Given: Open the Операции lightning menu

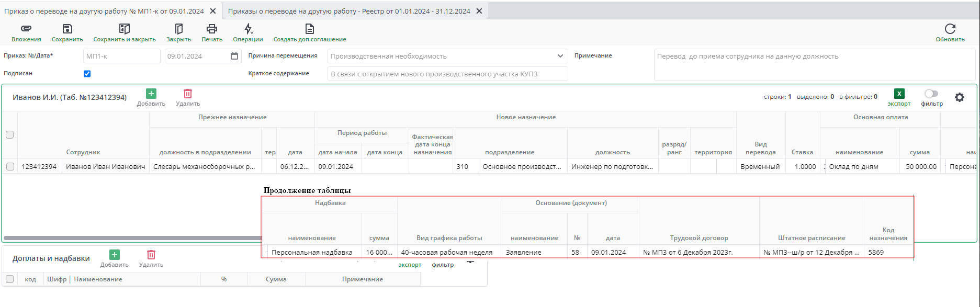Looking at the screenshot, I should point(248,29).
